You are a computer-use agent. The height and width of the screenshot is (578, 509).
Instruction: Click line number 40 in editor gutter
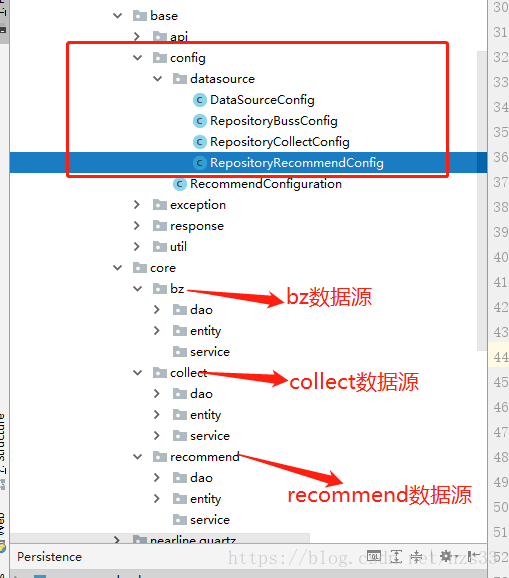click(501, 257)
